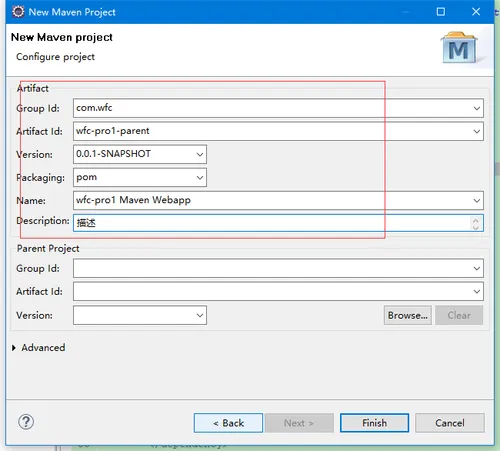Click the Cancel button
The width and height of the screenshot is (500, 451).
pyautogui.click(x=450, y=423)
